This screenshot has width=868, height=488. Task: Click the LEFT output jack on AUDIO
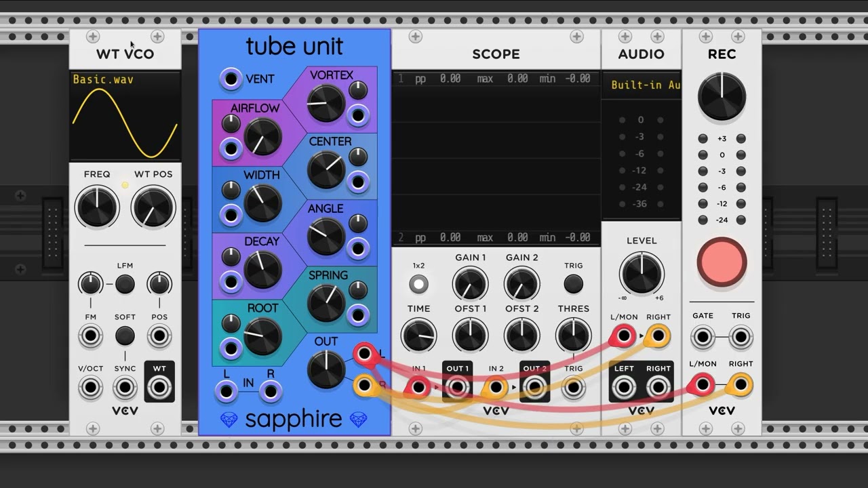click(623, 388)
